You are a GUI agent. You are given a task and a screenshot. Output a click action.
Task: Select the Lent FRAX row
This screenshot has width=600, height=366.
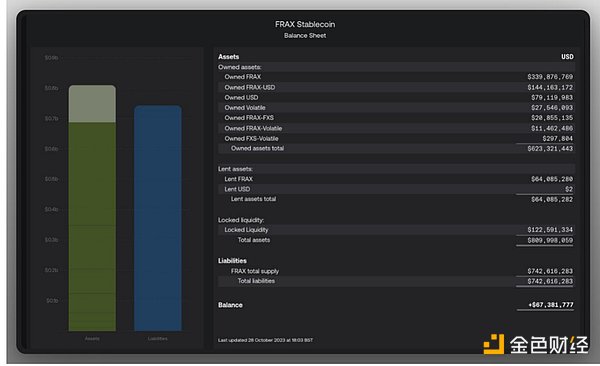(396, 179)
